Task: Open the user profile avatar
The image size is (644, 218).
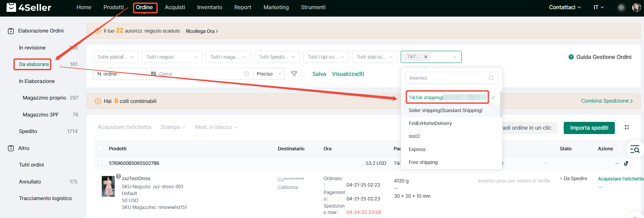Action: 636,7
